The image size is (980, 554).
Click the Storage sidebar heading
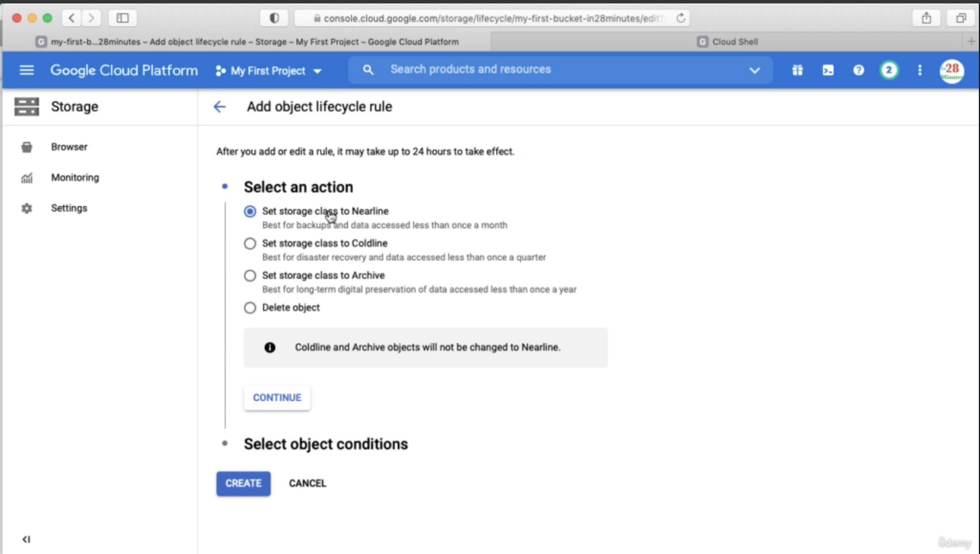(x=74, y=107)
